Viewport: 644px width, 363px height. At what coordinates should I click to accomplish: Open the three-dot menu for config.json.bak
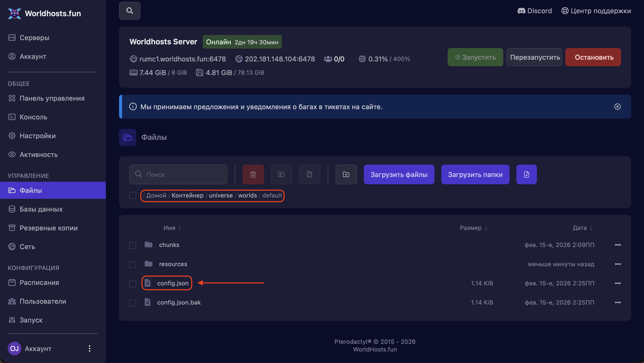[618, 303]
